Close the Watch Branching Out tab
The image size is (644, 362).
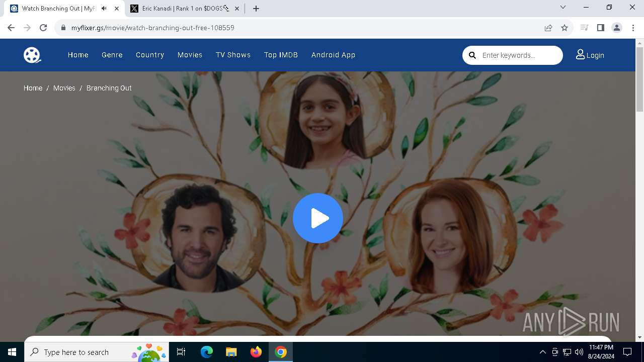pos(117,9)
